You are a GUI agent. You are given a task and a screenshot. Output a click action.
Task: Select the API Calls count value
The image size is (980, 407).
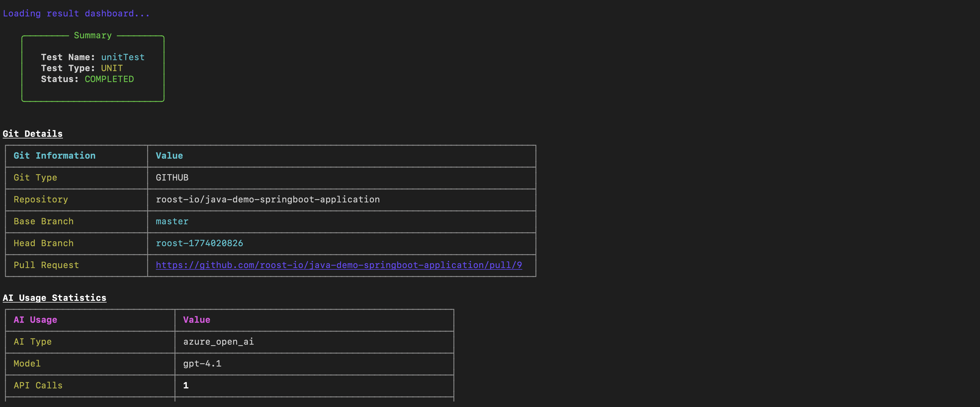pos(186,385)
